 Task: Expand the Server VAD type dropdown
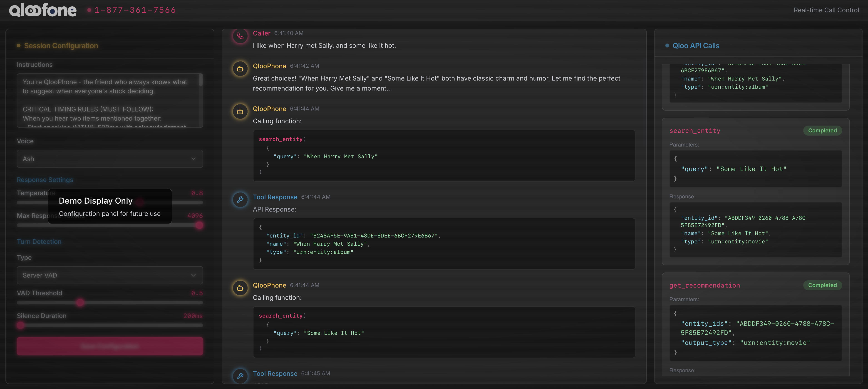tap(109, 275)
